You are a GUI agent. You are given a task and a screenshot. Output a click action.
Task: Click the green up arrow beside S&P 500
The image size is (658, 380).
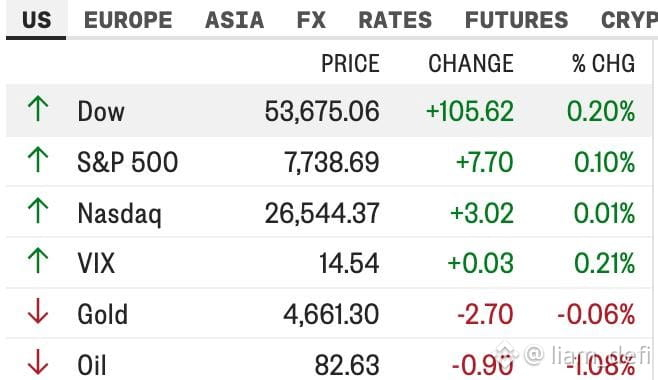[x=38, y=159]
